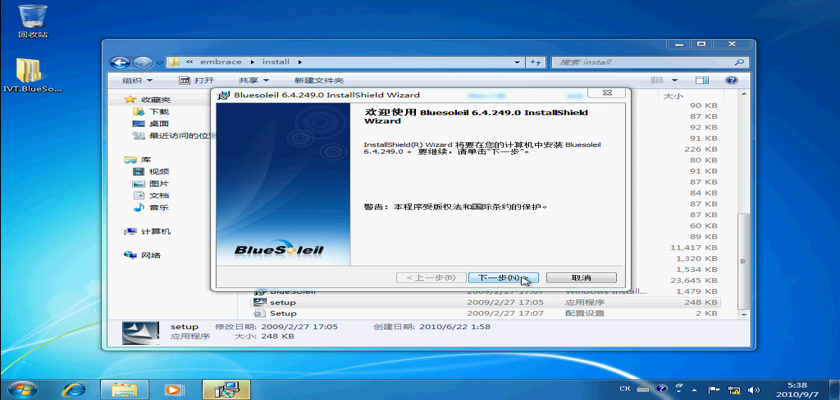840x400 pixels.
Task: Click the Explorer back navigation arrow
Action: click(120, 62)
